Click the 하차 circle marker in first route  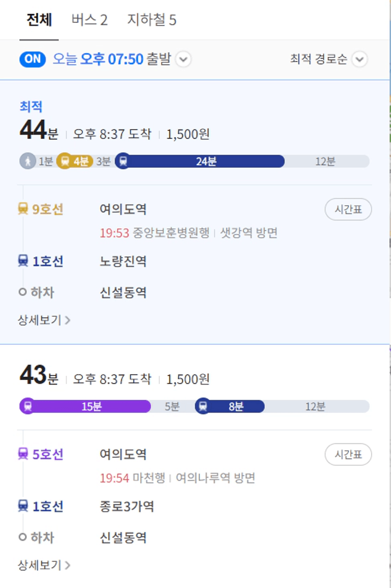point(22,292)
